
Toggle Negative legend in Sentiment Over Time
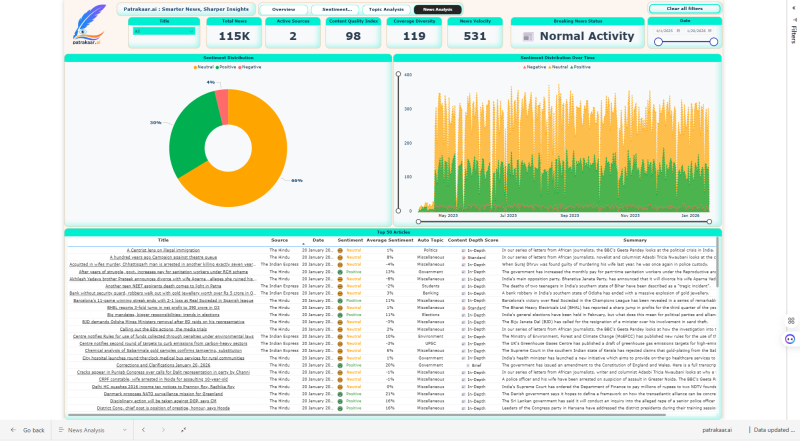click(x=535, y=66)
